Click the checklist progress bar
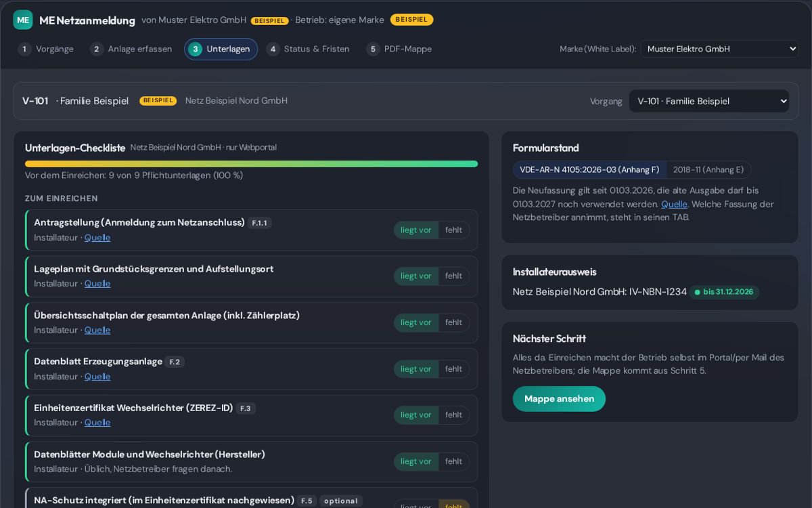Viewport: 812px width, 508px height. point(251,164)
